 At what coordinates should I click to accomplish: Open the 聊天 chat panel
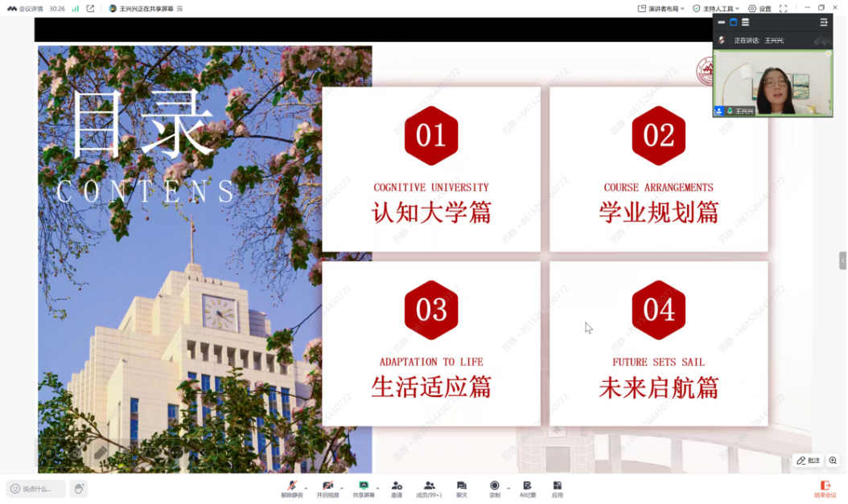click(x=462, y=487)
